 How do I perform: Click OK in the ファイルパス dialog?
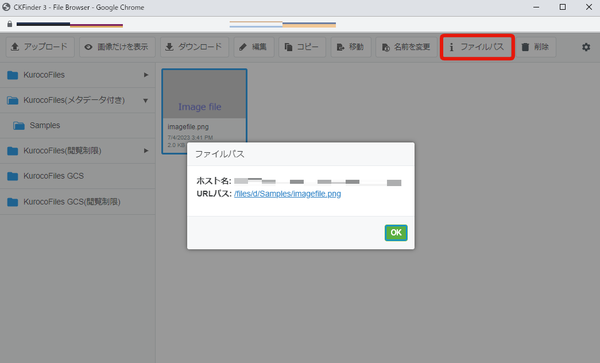point(396,233)
